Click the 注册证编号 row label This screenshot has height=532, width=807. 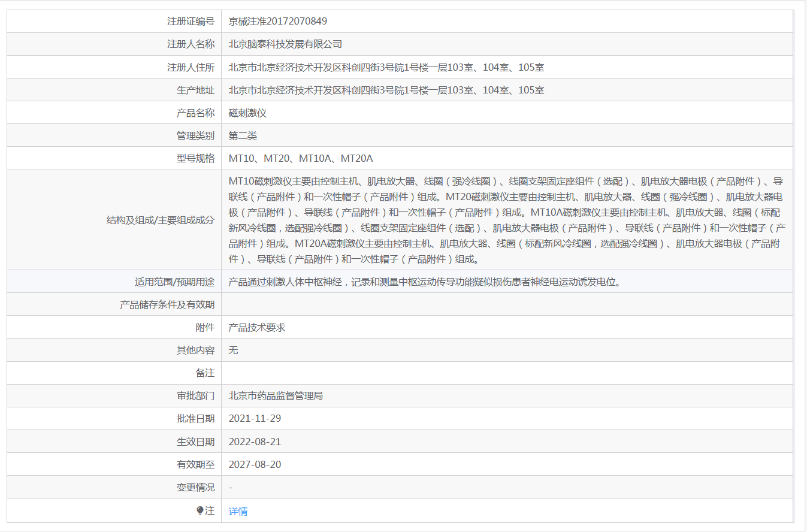(191, 22)
